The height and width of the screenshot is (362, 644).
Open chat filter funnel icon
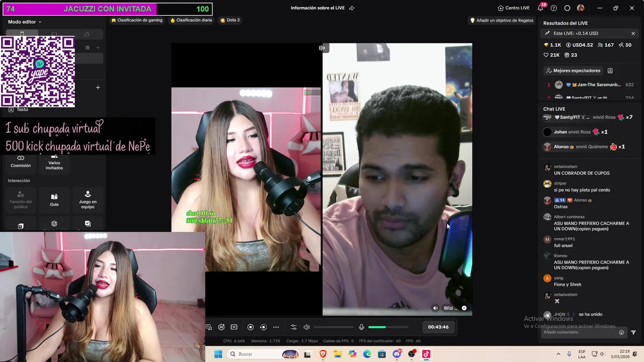coord(633,332)
